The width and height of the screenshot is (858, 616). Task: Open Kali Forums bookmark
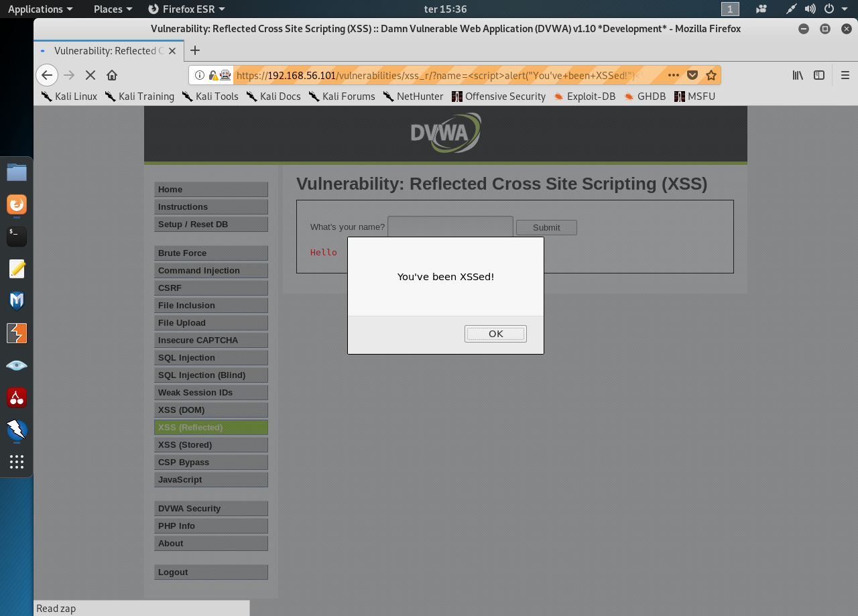342,96
